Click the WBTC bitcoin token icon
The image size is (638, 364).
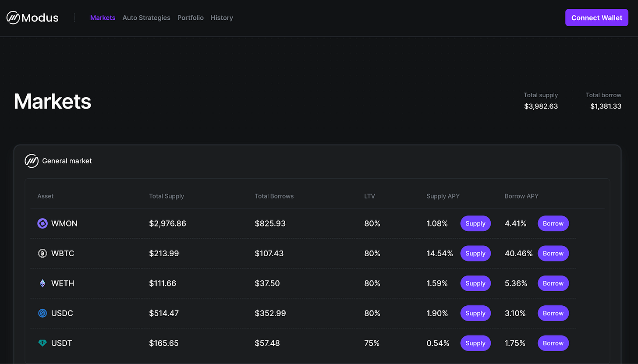pyautogui.click(x=42, y=254)
